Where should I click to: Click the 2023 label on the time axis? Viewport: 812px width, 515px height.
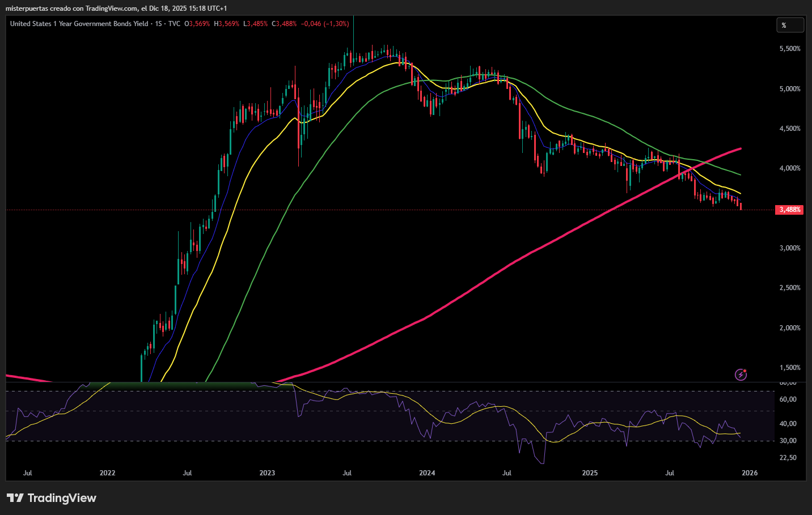point(267,473)
